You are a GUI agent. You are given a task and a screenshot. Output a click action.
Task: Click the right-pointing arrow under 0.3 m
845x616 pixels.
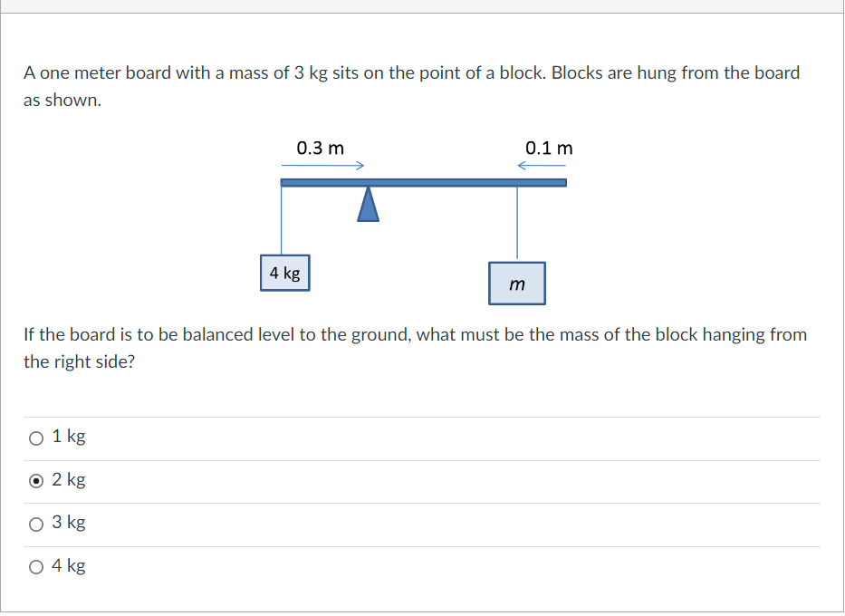[x=322, y=165]
